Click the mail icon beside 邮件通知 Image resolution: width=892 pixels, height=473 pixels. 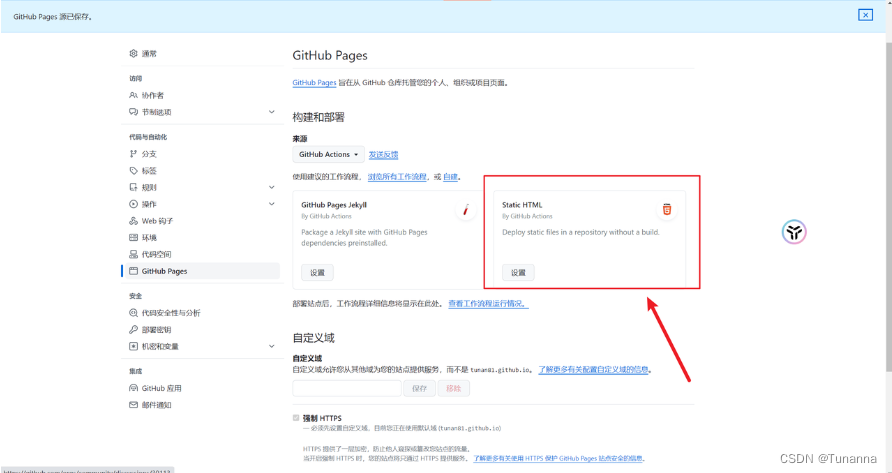pos(133,405)
